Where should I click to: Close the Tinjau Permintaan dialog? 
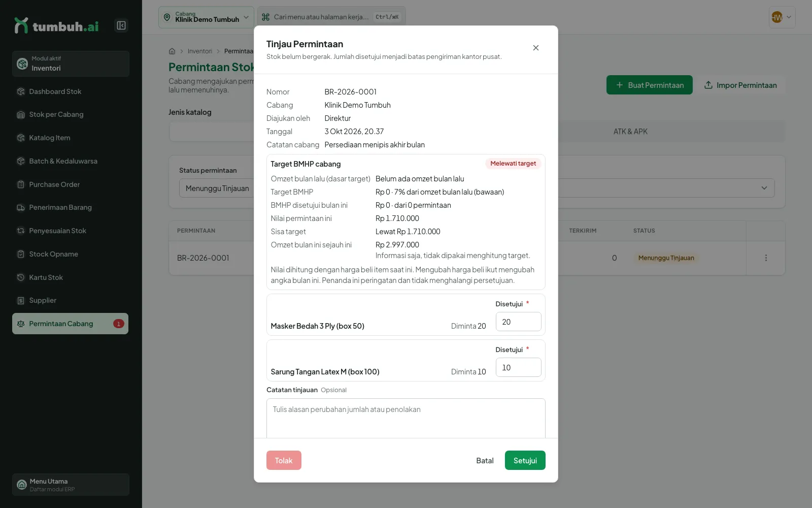[536, 48]
